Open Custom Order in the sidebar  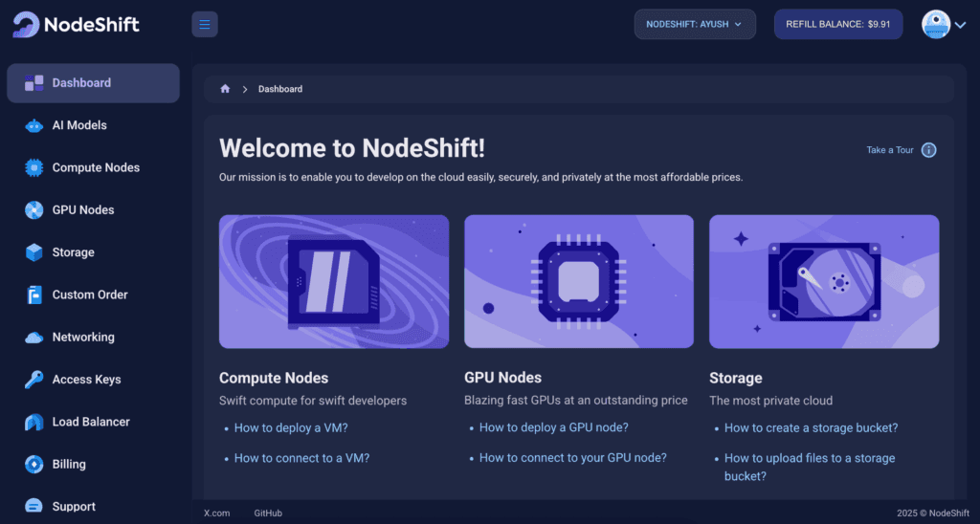90,295
